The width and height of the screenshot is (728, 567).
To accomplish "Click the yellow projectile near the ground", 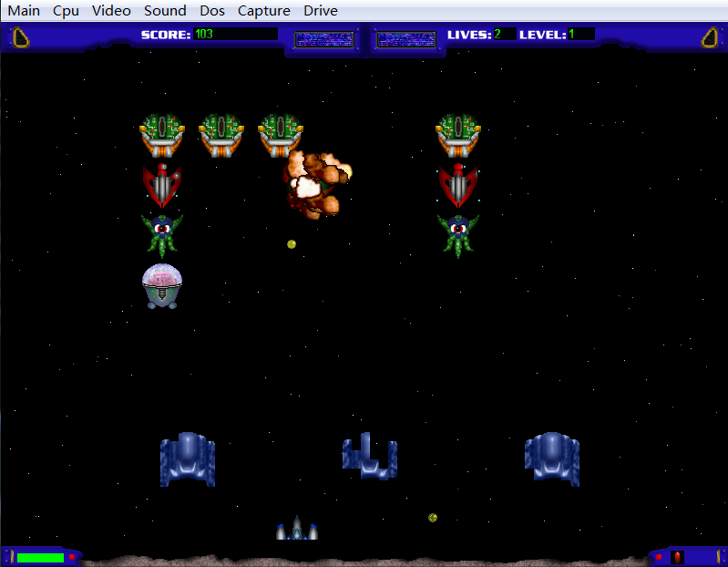I will 433,517.
